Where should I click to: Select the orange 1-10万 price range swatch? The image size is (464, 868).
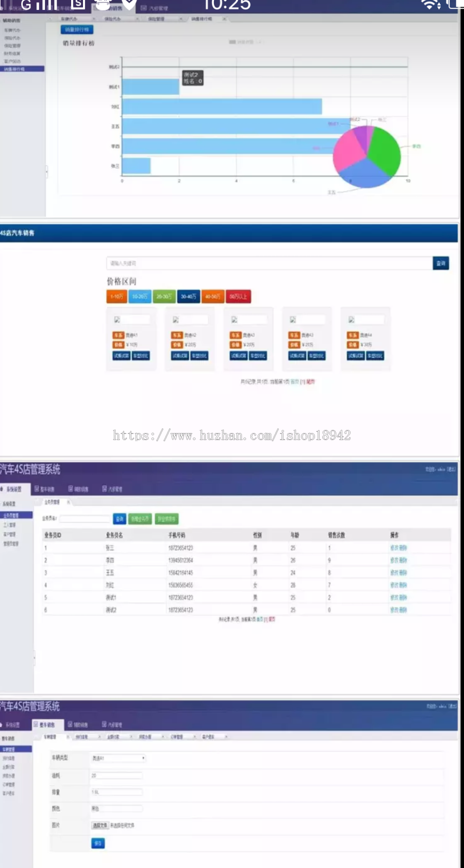pyautogui.click(x=116, y=296)
